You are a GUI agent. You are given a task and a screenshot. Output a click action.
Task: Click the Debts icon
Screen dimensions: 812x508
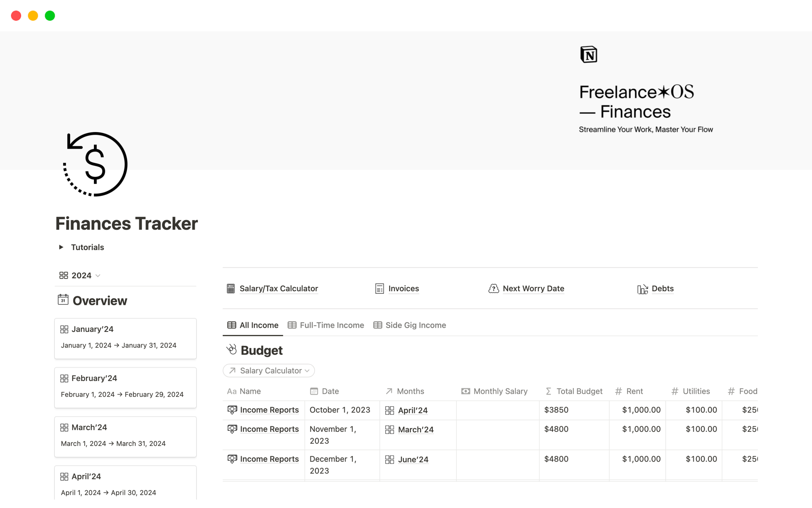pyautogui.click(x=642, y=288)
